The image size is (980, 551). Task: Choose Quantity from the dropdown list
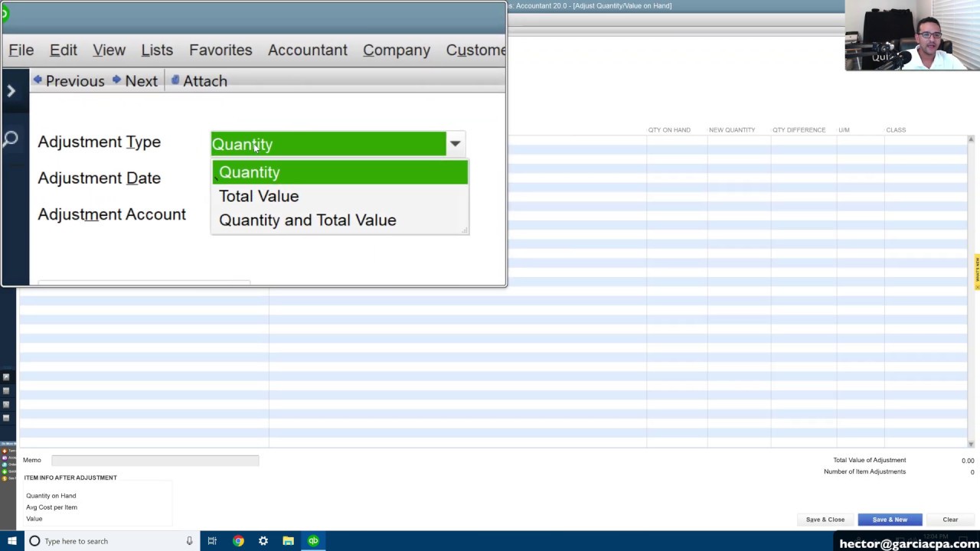[340, 172]
